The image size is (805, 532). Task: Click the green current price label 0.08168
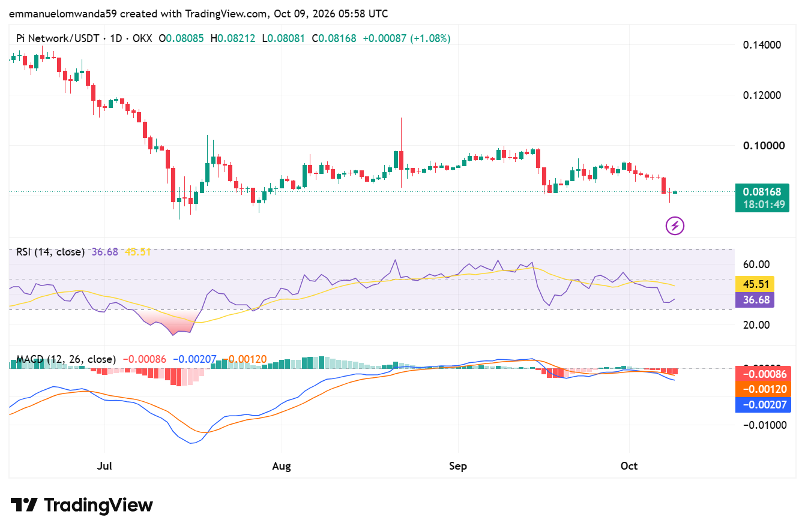pyautogui.click(x=762, y=192)
